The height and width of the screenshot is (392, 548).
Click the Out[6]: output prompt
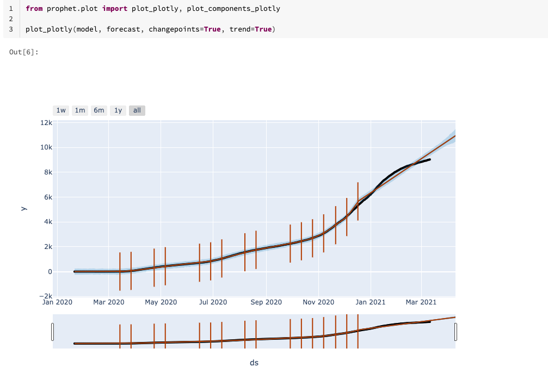click(24, 52)
